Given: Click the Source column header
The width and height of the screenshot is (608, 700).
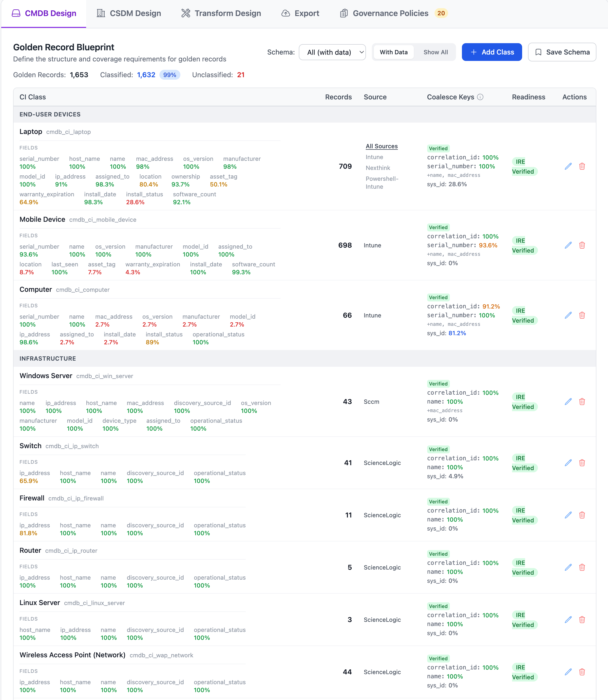Looking at the screenshot, I should click(x=375, y=97).
